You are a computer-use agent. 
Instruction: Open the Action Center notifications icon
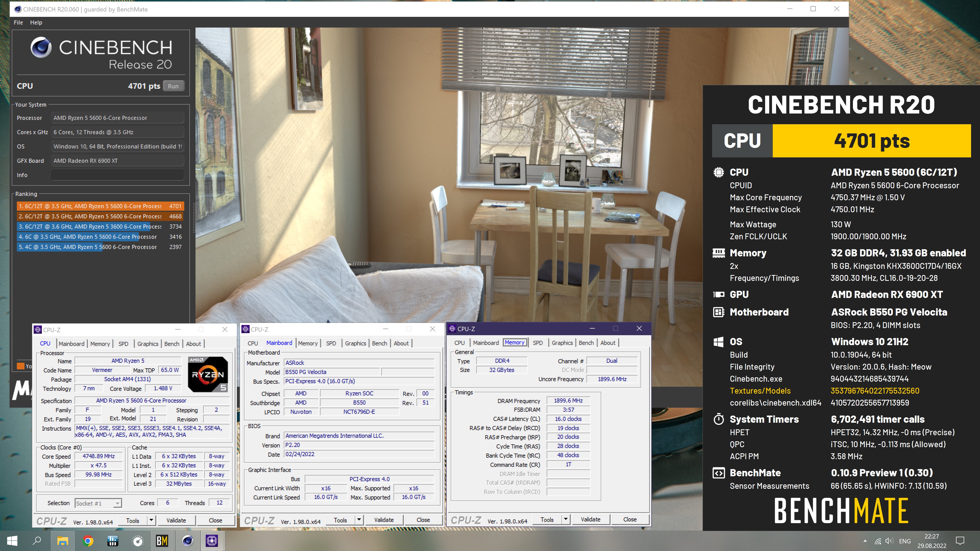[960, 541]
